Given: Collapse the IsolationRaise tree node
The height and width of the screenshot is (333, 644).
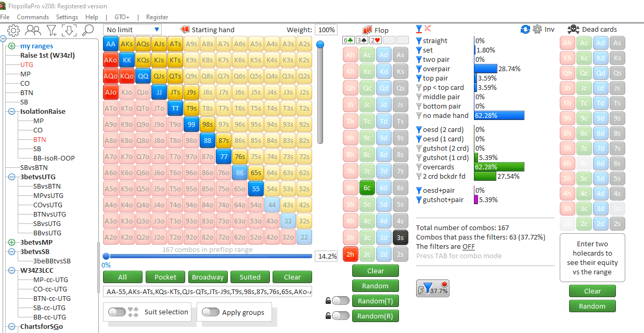Looking at the screenshot, I should [x=11, y=111].
